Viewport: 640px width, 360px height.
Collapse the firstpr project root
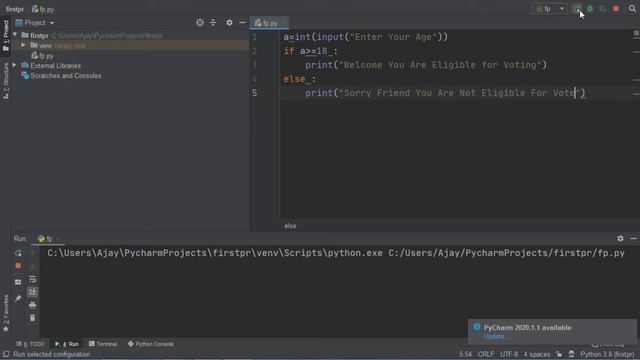[x=15, y=35]
